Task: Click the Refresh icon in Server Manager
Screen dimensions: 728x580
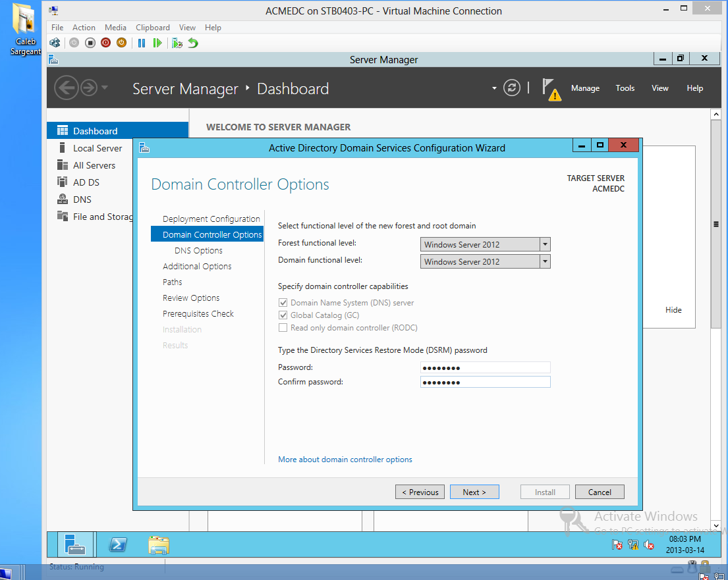Action: [x=512, y=88]
